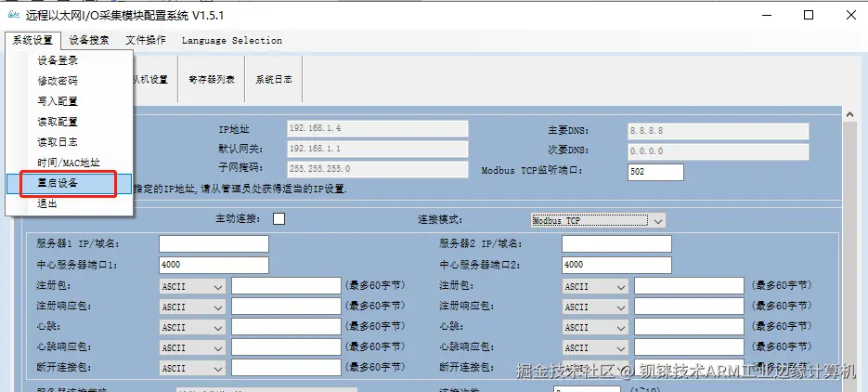Viewport: 868px width, 392px height.
Task: Click the 默认网关 field 192.168.1.1
Action: click(x=378, y=149)
